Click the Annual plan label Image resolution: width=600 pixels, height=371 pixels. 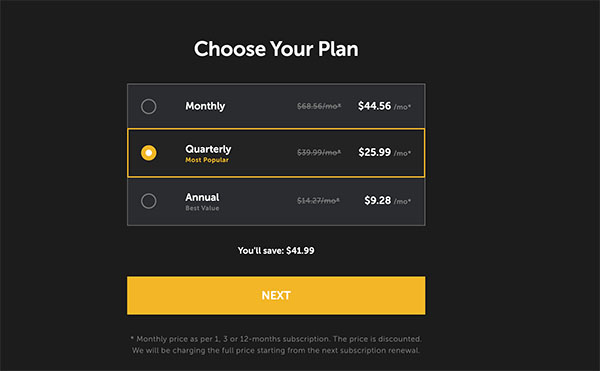pyautogui.click(x=202, y=197)
